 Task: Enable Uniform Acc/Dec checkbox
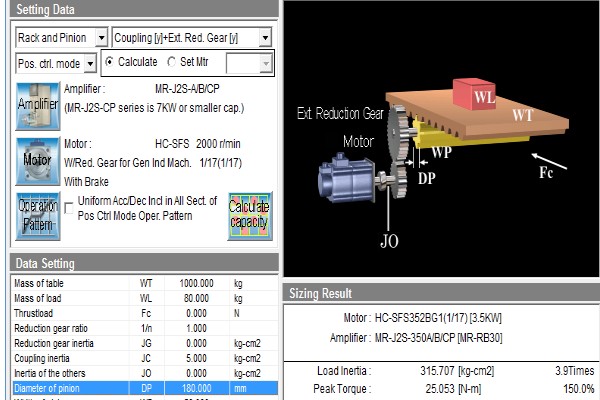pos(69,201)
